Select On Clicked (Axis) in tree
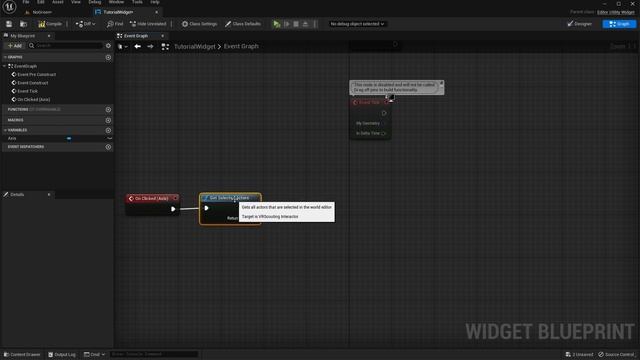Viewport: 640px width, 360px height. (x=33, y=100)
